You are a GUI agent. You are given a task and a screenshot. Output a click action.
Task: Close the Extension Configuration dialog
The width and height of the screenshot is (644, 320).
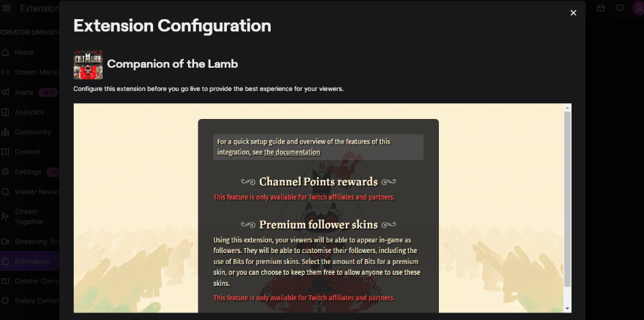point(574,13)
